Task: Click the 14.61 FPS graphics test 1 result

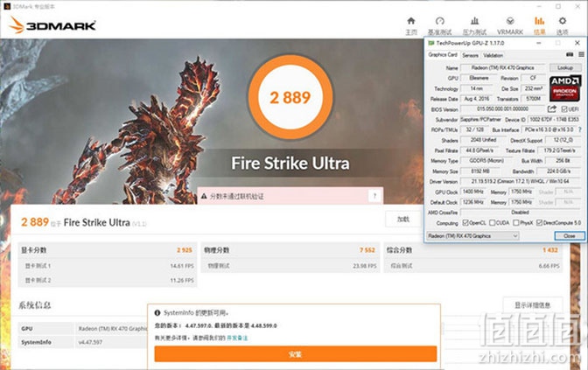Action: click(182, 266)
